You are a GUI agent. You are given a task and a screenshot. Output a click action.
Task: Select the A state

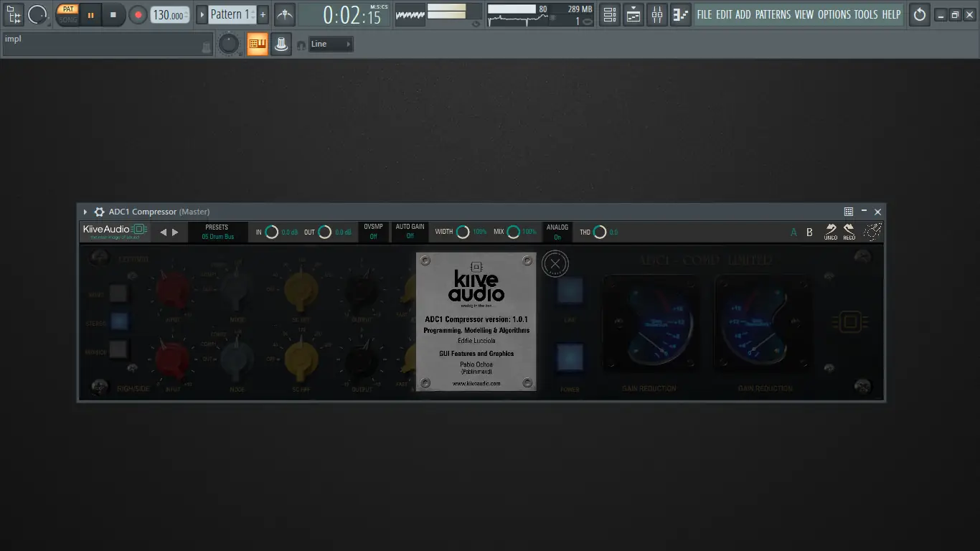794,232
